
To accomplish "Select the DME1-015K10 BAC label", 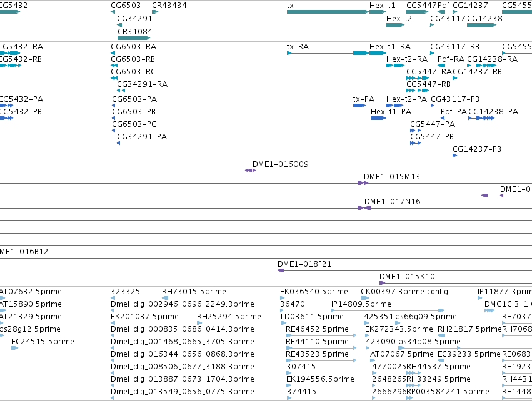I will point(407,277).
